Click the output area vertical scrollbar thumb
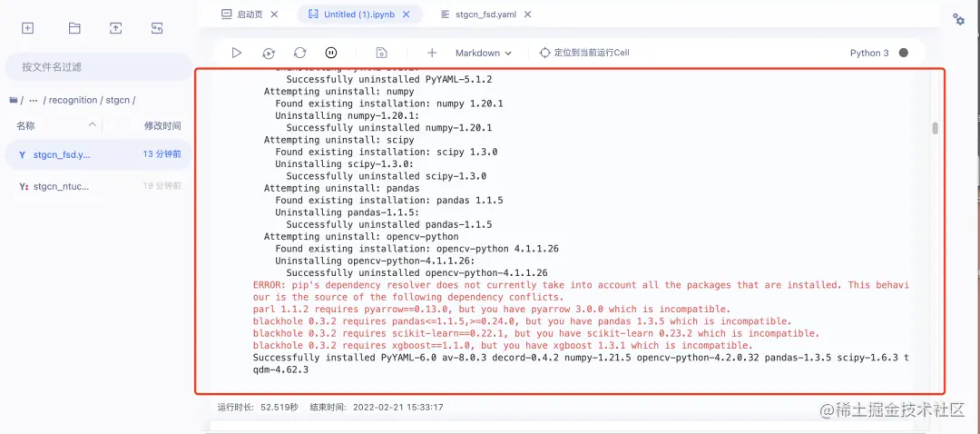The width and height of the screenshot is (980, 434). (x=935, y=128)
